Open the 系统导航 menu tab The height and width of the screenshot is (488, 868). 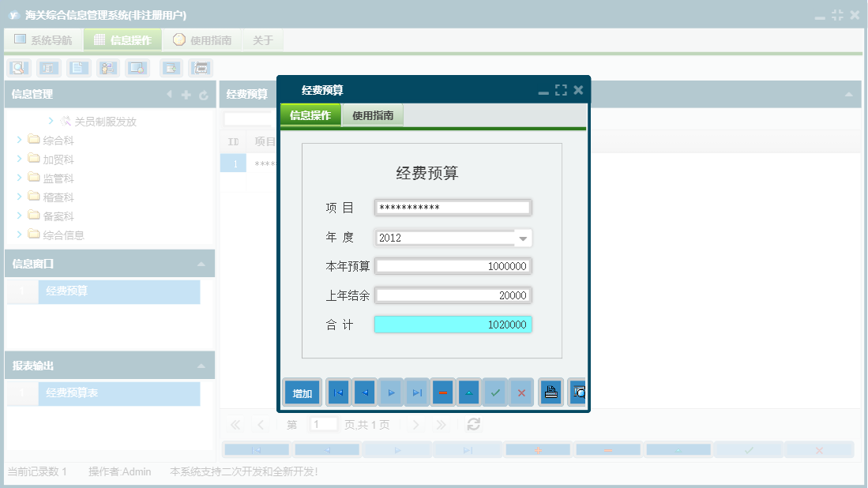coord(43,39)
